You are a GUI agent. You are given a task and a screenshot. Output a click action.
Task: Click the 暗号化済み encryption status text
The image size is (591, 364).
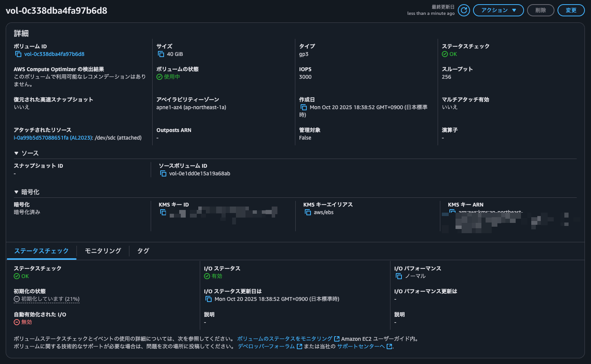pos(27,212)
